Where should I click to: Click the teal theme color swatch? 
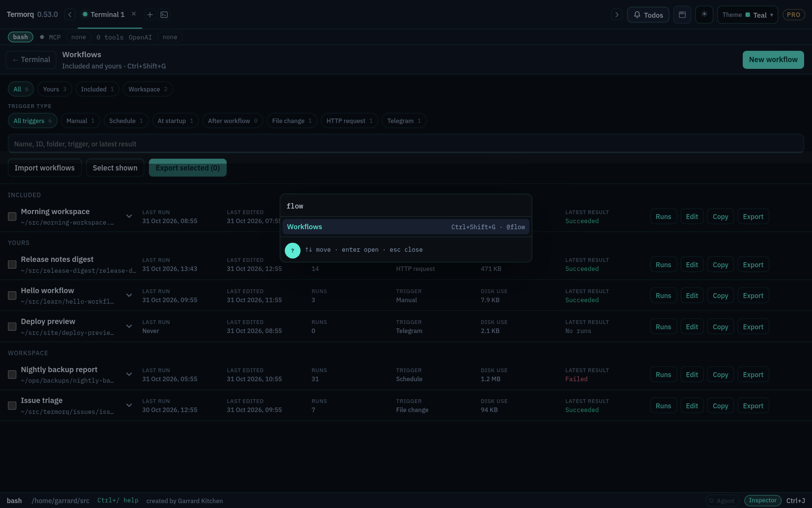pos(748,15)
